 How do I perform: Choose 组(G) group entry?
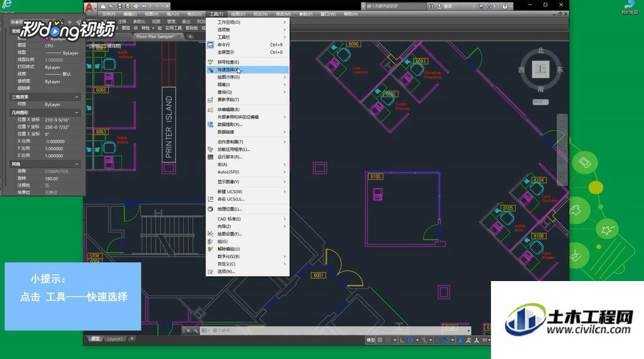248,242
